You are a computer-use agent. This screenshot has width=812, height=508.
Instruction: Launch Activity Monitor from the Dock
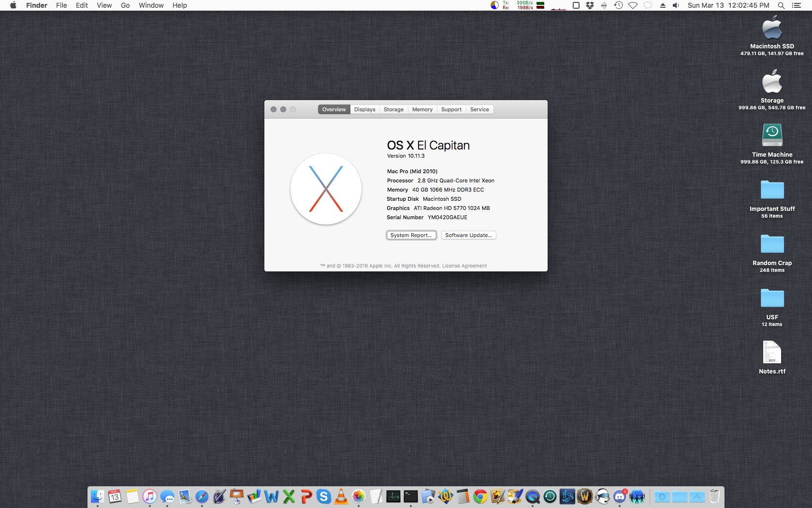[393, 496]
